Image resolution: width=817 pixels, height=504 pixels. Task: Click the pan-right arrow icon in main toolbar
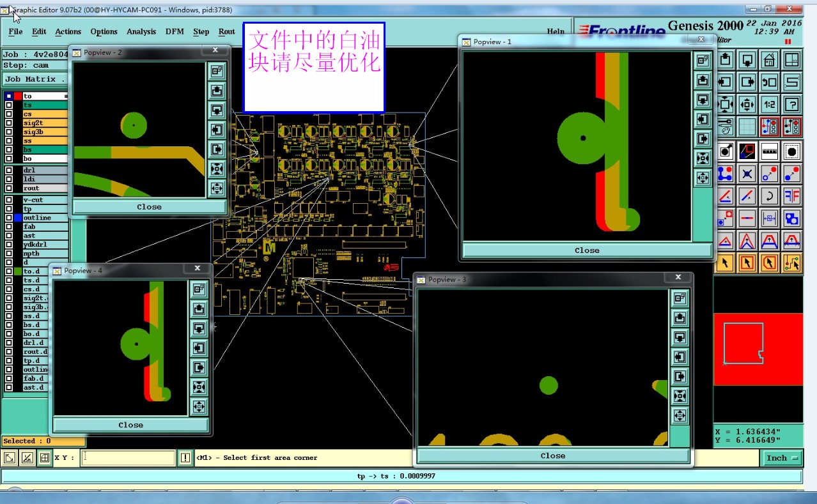pos(747,82)
